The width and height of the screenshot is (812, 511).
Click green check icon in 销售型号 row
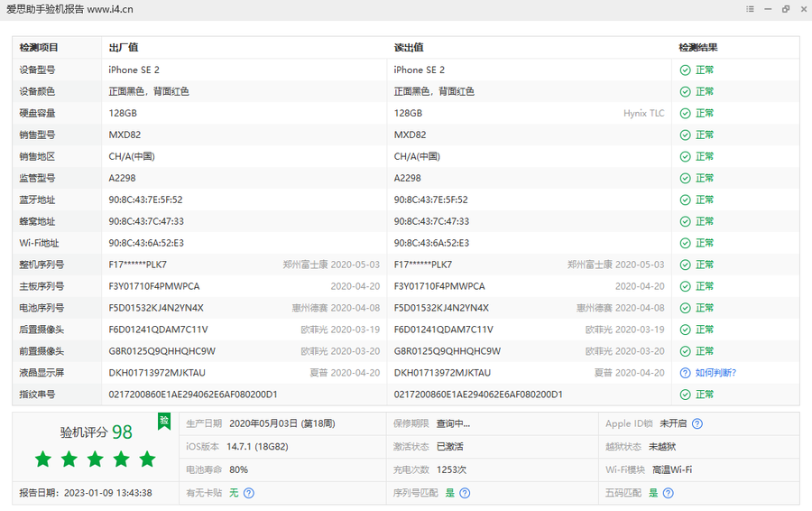click(x=685, y=135)
